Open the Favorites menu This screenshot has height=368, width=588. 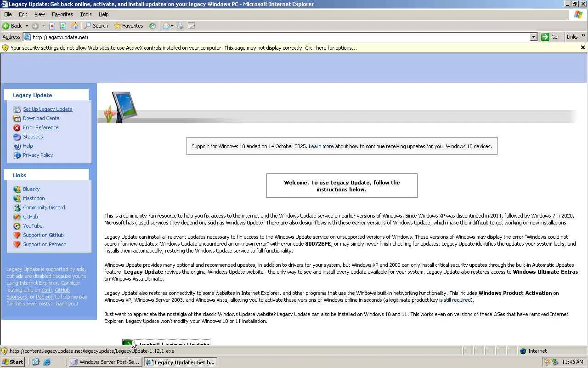coord(62,14)
